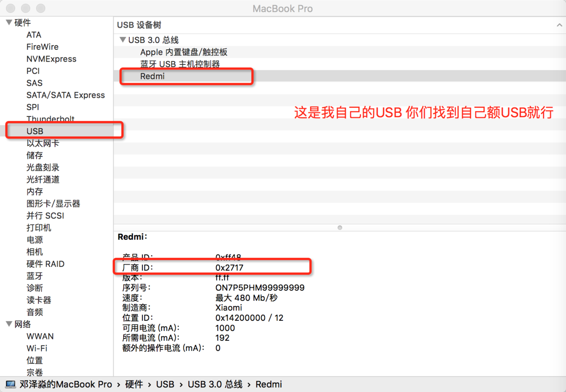Select 位置 under 网络
The image size is (566, 392).
[x=35, y=361]
